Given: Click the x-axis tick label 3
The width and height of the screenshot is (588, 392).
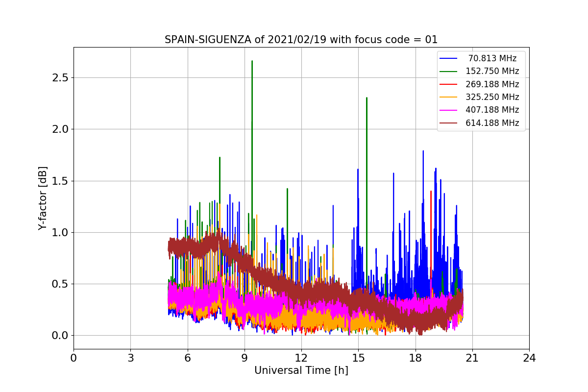Looking at the screenshot, I should pyautogui.click(x=130, y=358).
